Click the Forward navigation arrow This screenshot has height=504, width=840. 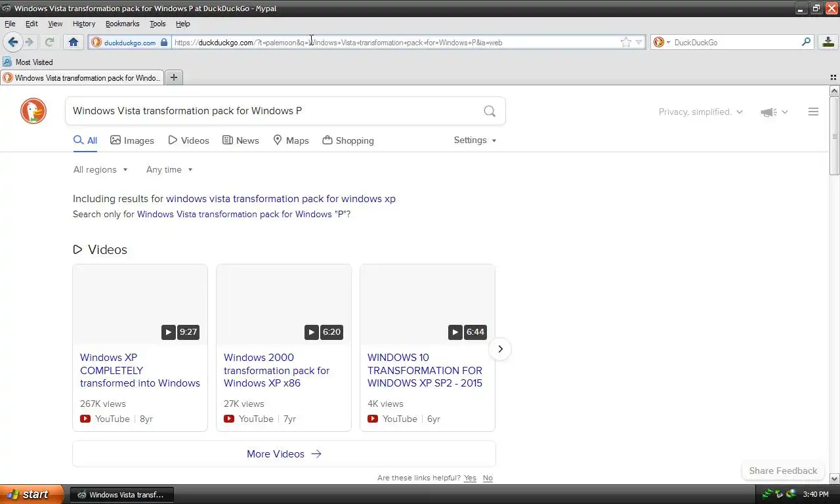30,42
